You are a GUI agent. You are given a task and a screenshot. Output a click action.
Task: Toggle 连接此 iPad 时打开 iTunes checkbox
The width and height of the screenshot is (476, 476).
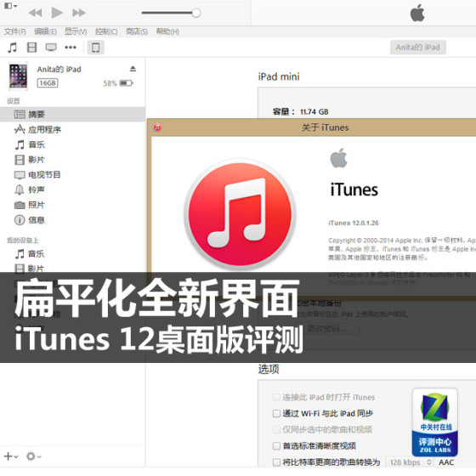276,397
